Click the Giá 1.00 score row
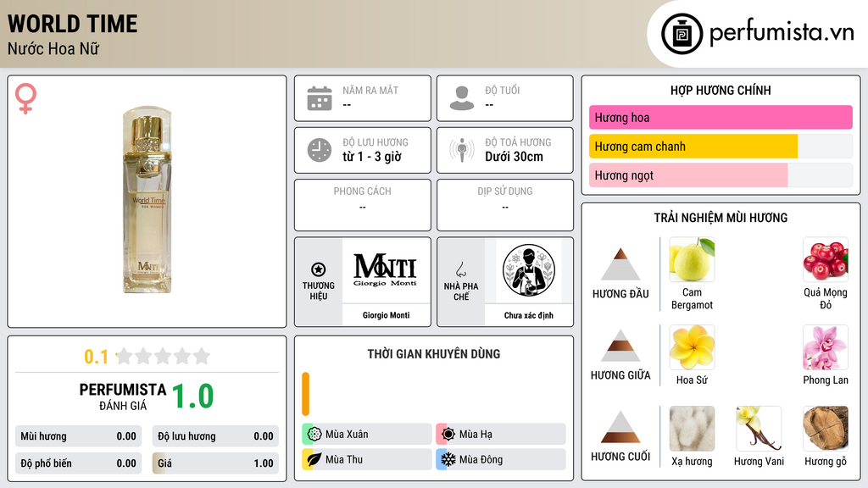This screenshot has height=488, width=868. click(x=216, y=463)
